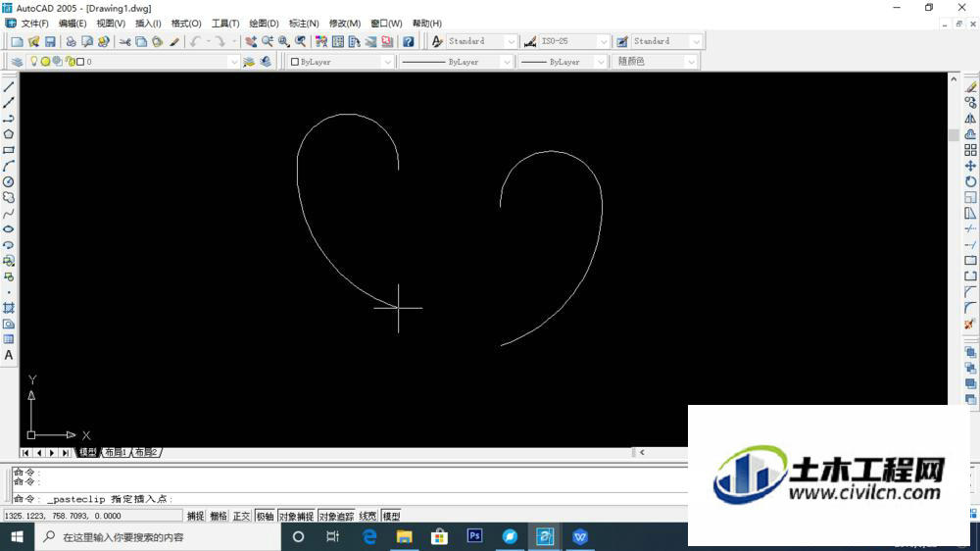Viewport: 980px width, 551px height.
Task: Click the Save icon in standard toolbar
Action: (50, 41)
